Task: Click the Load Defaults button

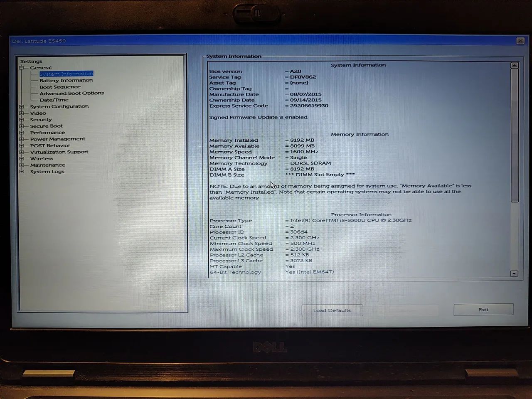Action: (x=332, y=310)
